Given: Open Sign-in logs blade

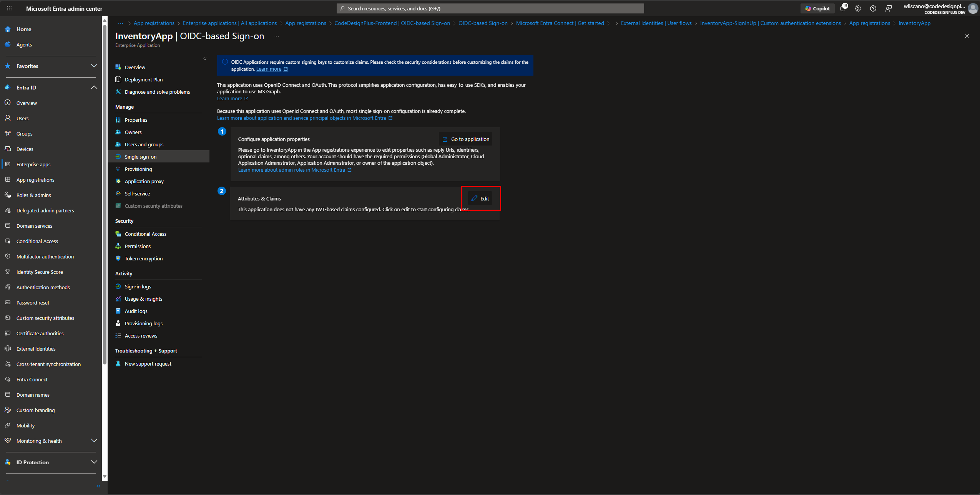Looking at the screenshot, I should [138, 286].
